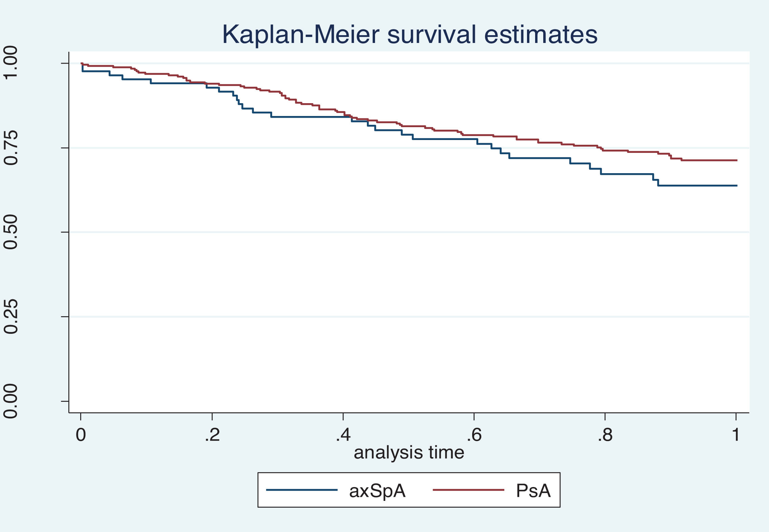Click the 1 x-axis tick label
The height and width of the screenshot is (532, 769).
click(736, 435)
